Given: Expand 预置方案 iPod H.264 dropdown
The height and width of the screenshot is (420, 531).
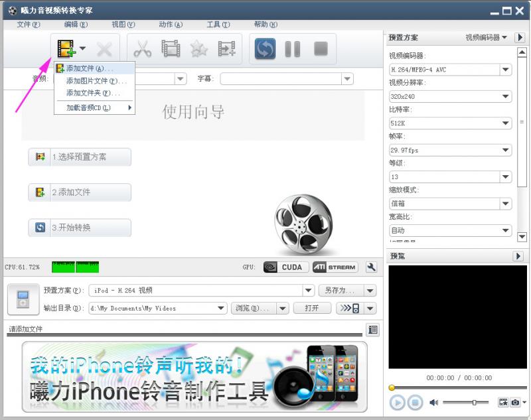Looking at the screenshot, I should [x=308, y=291].
